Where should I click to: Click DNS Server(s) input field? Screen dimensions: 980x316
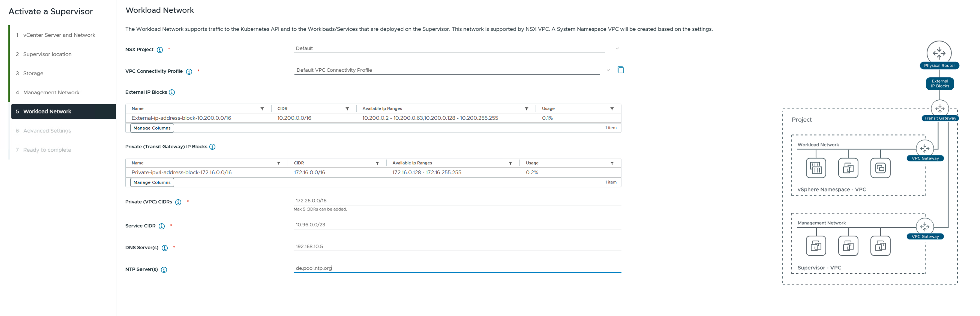pos(457,246)
